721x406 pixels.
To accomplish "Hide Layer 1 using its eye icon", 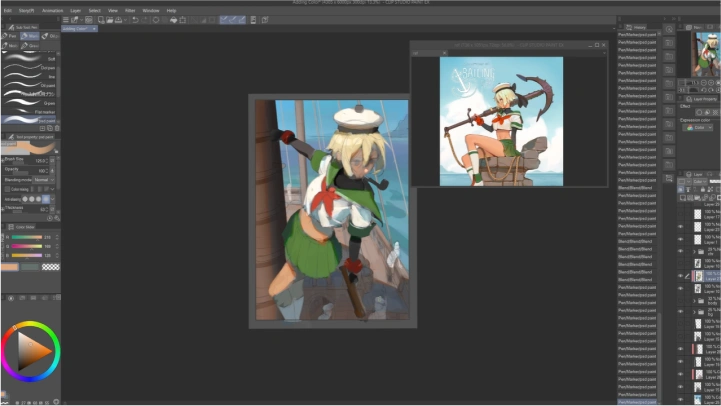I will (x=681, y=239).
